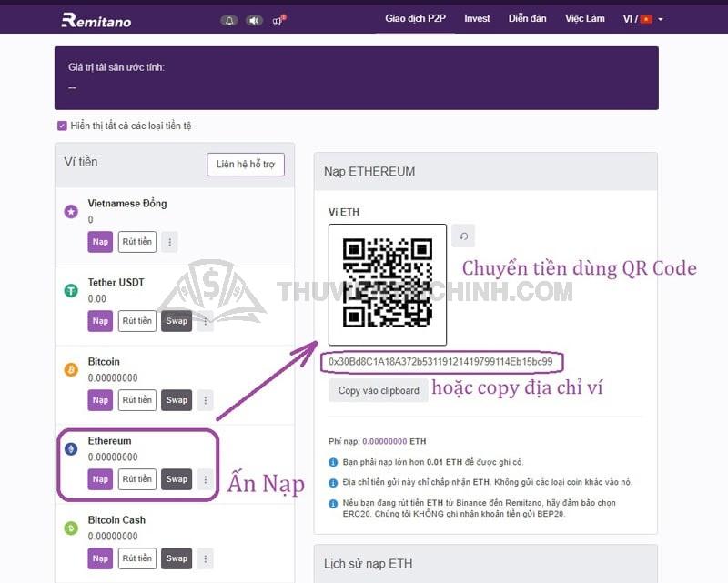Open Việc Làm jobs page

[584, 18]
